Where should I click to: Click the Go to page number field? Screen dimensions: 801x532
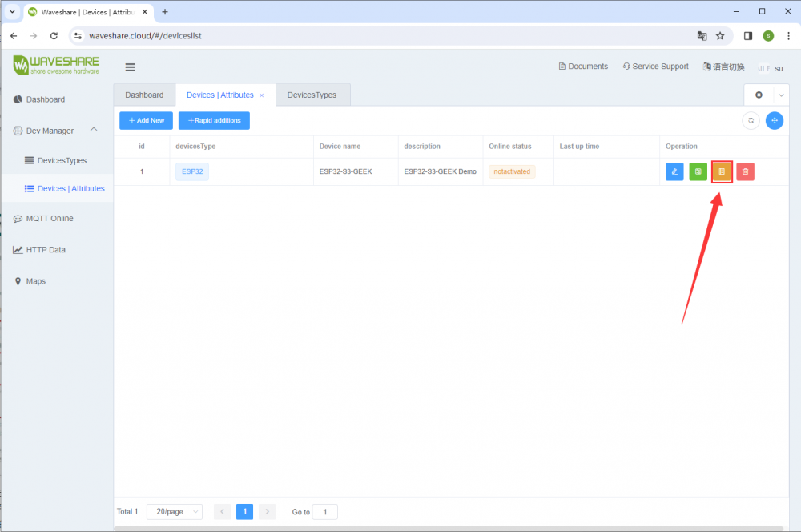tap(324, 511)
